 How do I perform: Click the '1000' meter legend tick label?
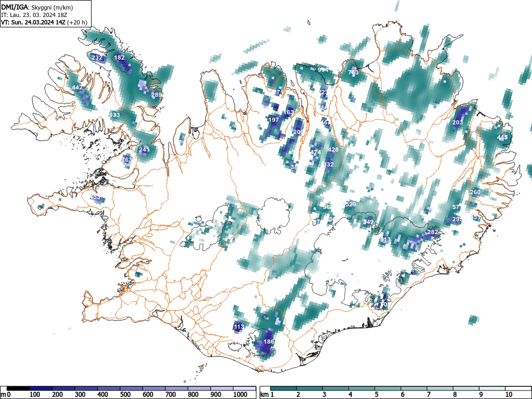tap(240, 395)
